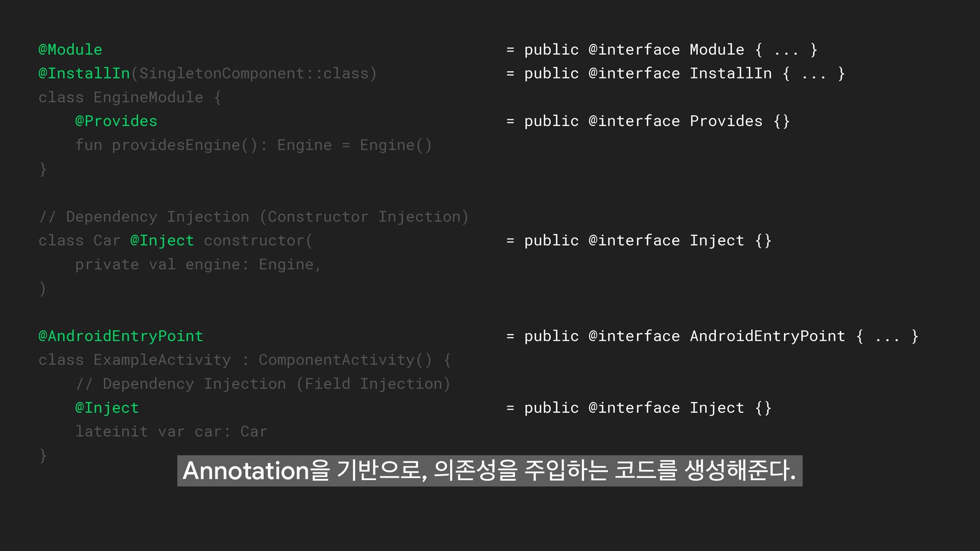
Task: Click the 'class ExampleActivity' declaration line
Action: [x=244, y=360]
